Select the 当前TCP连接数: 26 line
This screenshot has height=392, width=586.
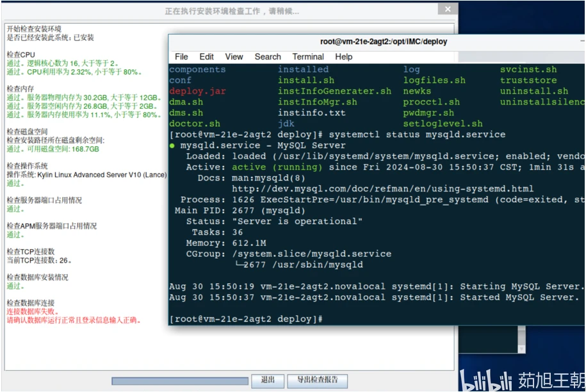39,261
